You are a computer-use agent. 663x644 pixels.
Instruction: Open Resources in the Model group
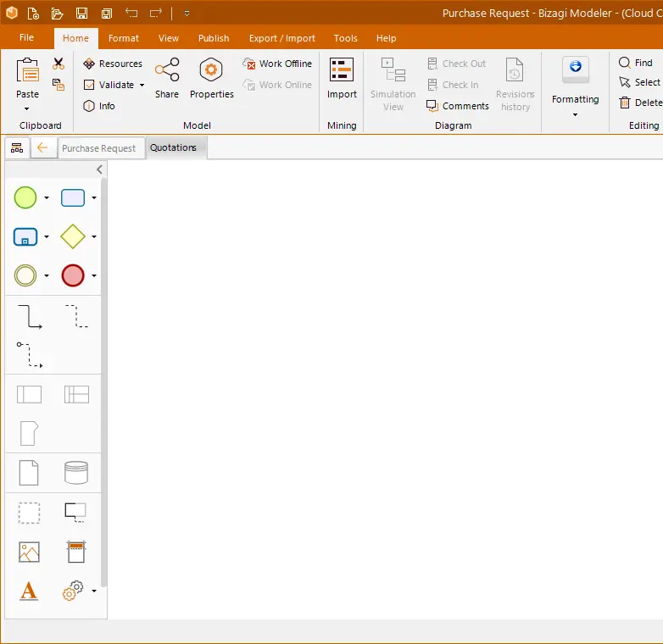tap(113, 64)
